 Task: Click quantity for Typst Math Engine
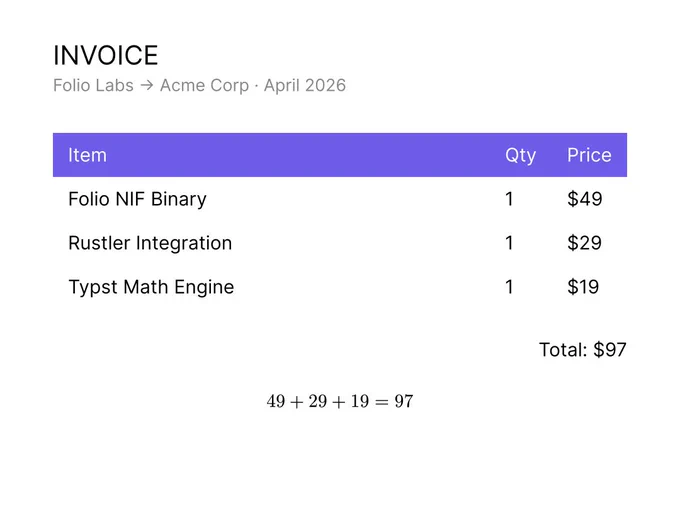click(x=509, y=287)
